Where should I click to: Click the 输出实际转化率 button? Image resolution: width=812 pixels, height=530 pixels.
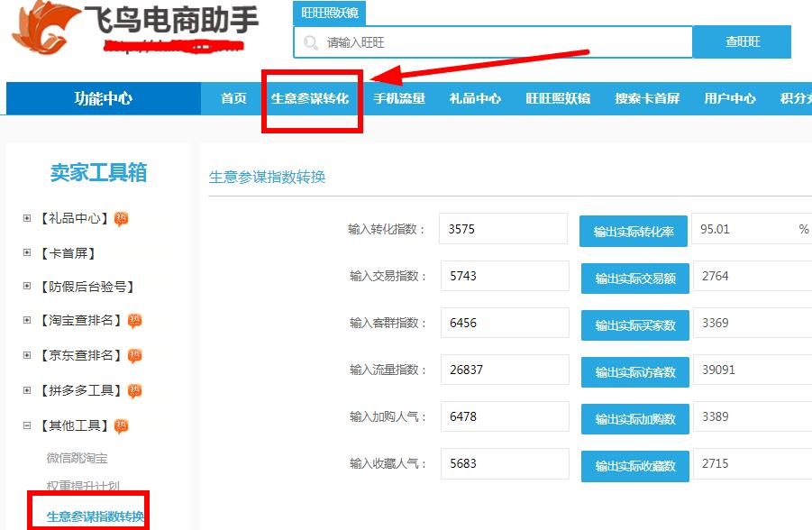click(x=634, y=231)
